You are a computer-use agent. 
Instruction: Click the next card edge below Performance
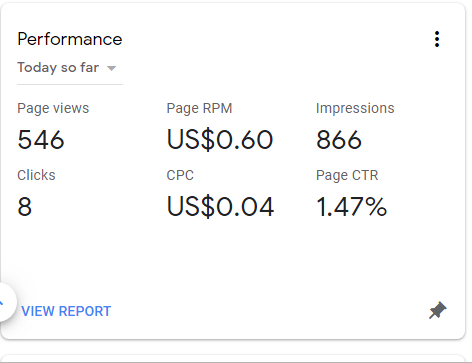tap(233, 359)
